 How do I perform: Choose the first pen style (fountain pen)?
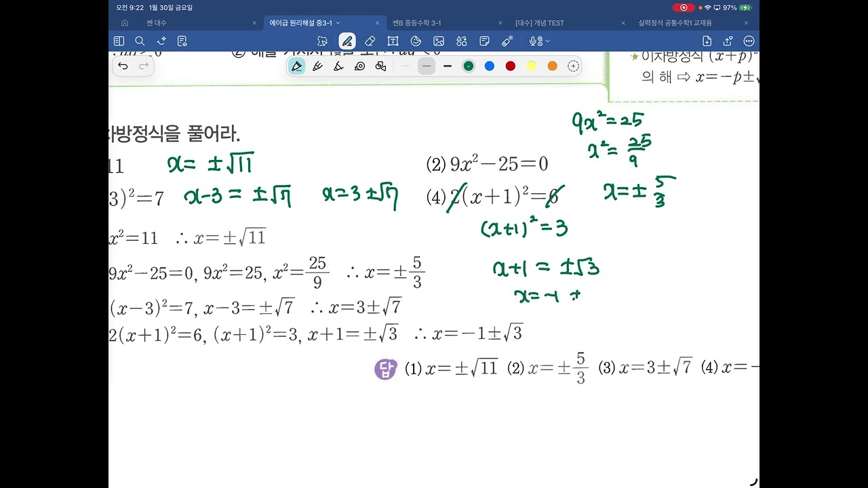(296, 66)
